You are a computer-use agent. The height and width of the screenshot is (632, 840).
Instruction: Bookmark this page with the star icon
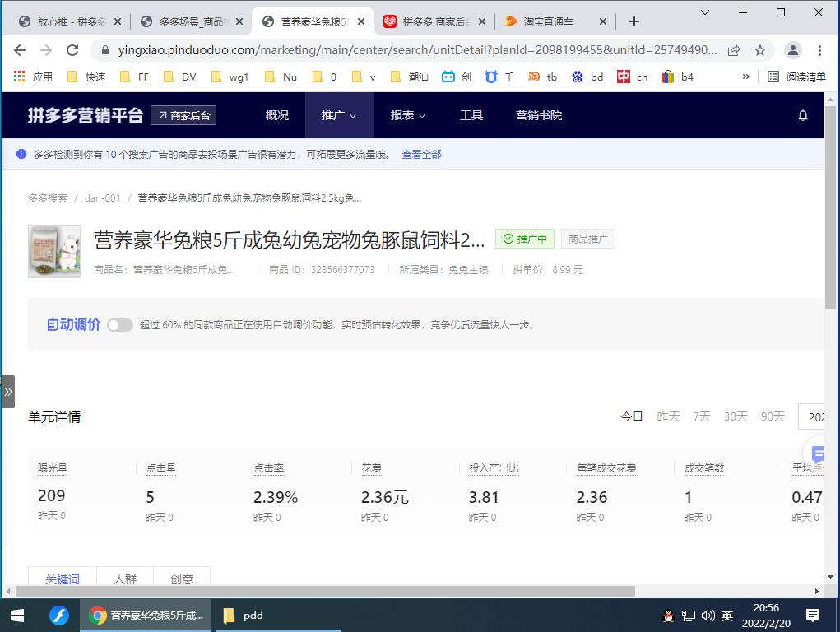tap(760, 50)
